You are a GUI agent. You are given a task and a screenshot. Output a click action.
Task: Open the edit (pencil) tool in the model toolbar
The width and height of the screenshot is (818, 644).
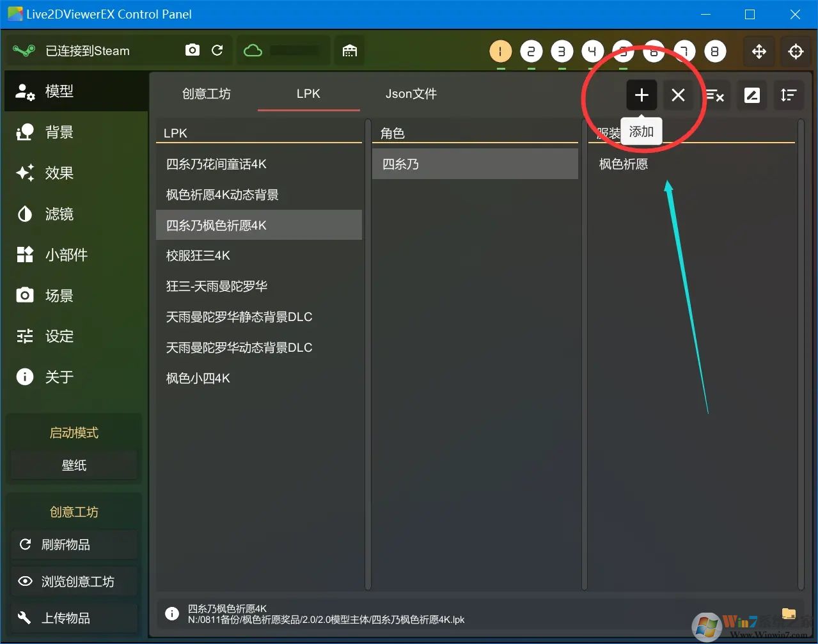click(x=751, y=95)
